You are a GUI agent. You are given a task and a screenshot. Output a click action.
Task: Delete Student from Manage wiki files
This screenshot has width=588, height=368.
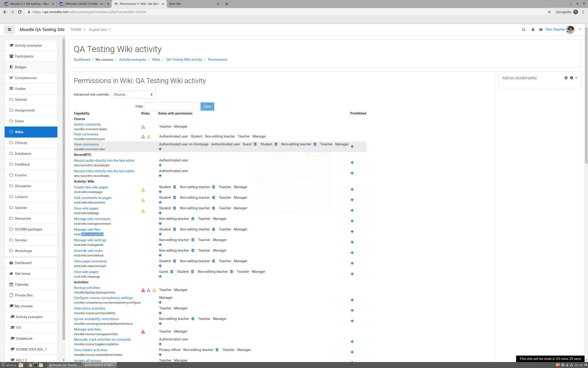pyautogui.click(x=175, y=229)
